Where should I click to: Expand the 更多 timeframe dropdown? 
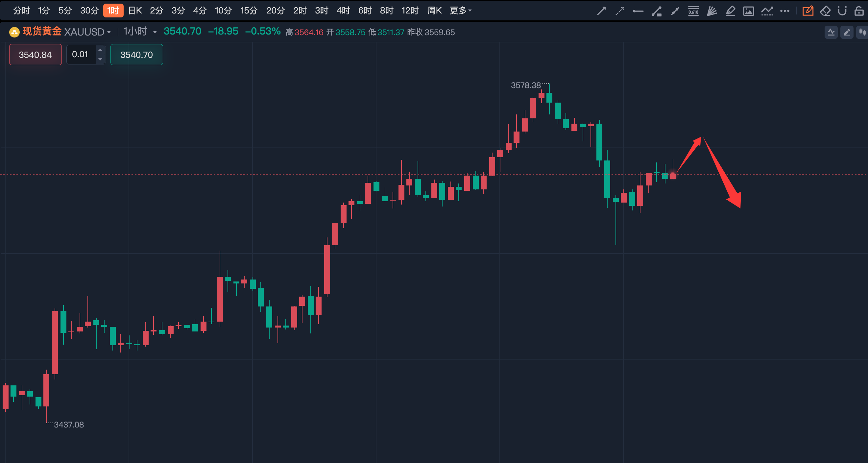pos(460,11)
